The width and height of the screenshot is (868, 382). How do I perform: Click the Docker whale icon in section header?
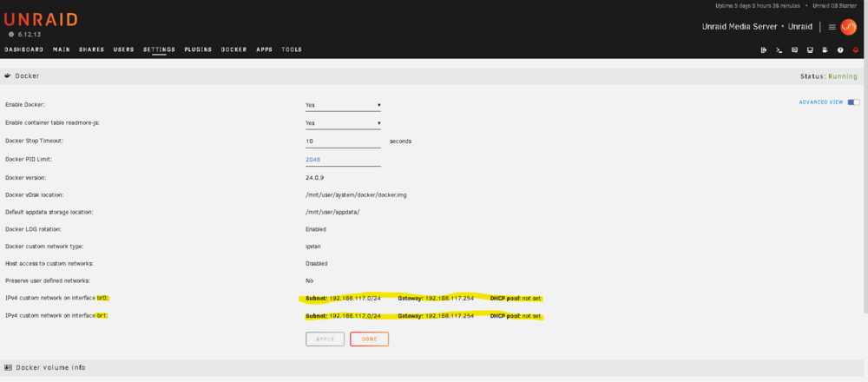point(8,76)
